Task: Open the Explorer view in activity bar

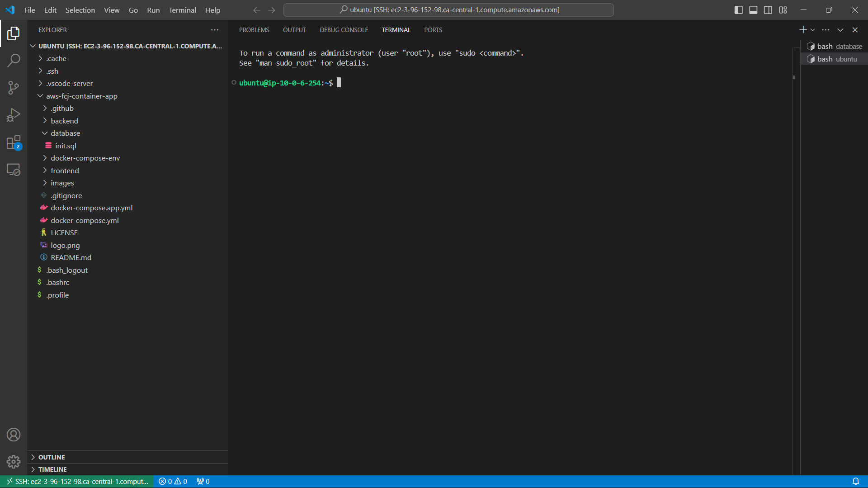Action: pyautogui.click(x=14, y=33)
